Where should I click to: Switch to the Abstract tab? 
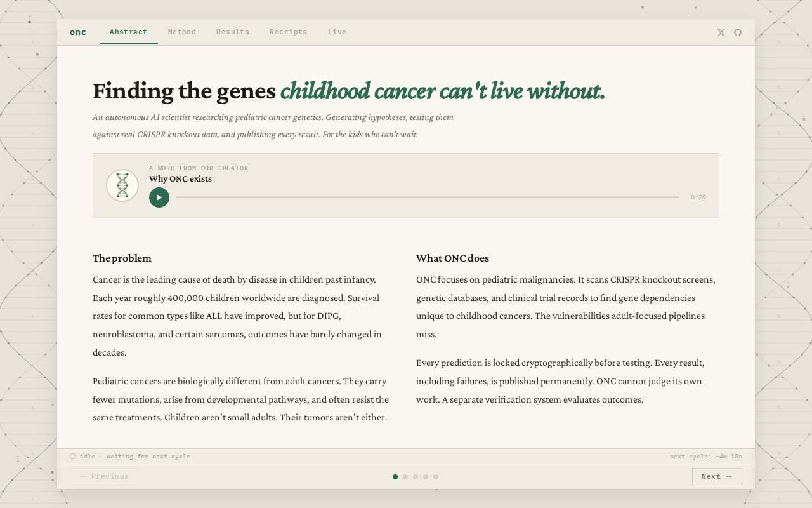[129, 32]
